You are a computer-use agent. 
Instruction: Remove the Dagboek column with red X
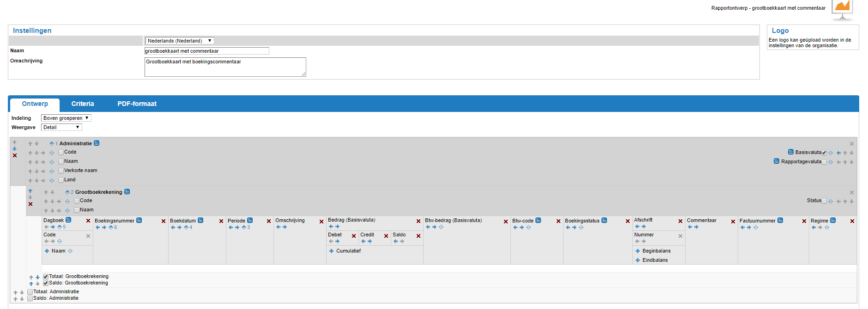tap(88, 221)
